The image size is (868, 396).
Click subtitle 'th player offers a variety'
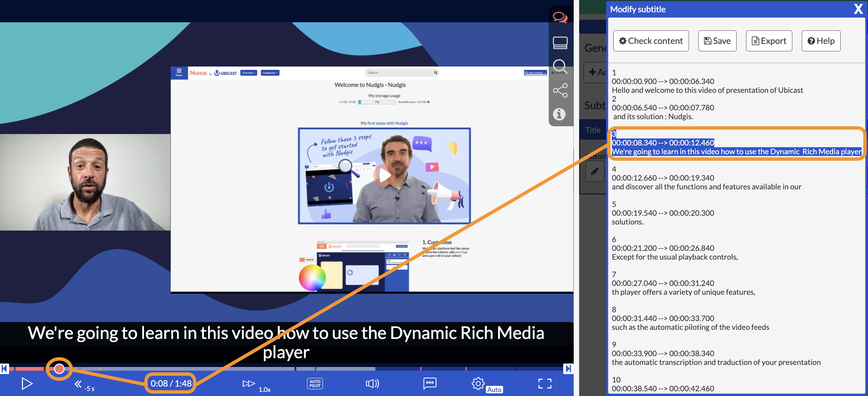click(683, 292)
